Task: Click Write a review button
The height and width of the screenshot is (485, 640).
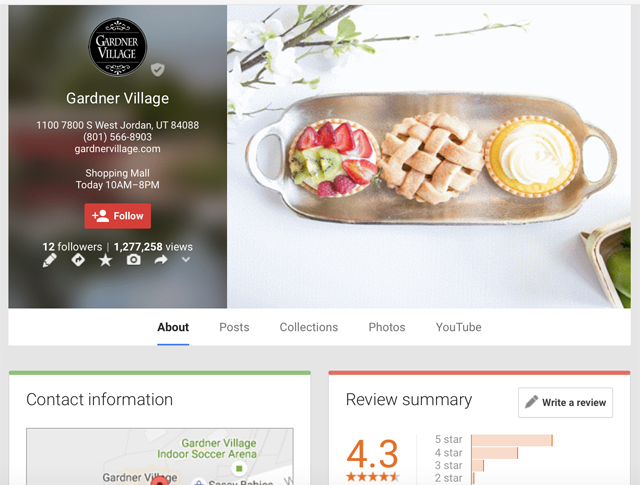Action: (565, 403)
